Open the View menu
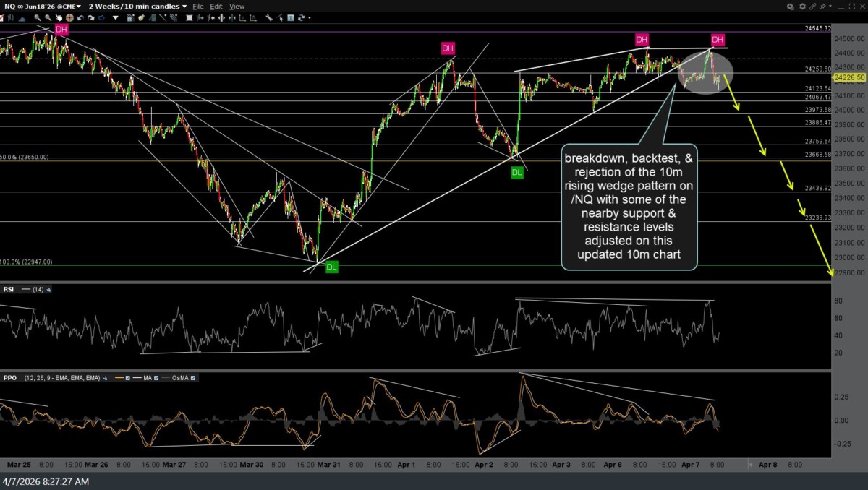Viewport: 868px width, 490px height. point(237,6)
